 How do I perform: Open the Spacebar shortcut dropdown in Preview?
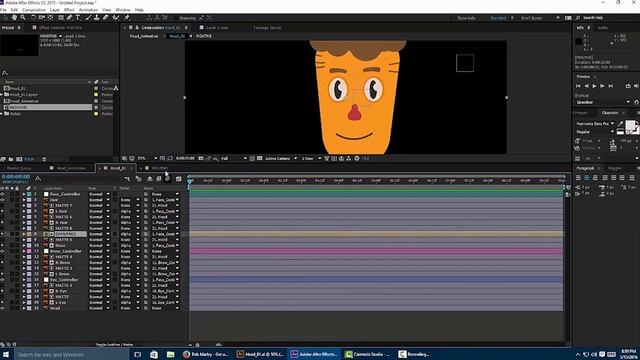click(x=603, y=102)
